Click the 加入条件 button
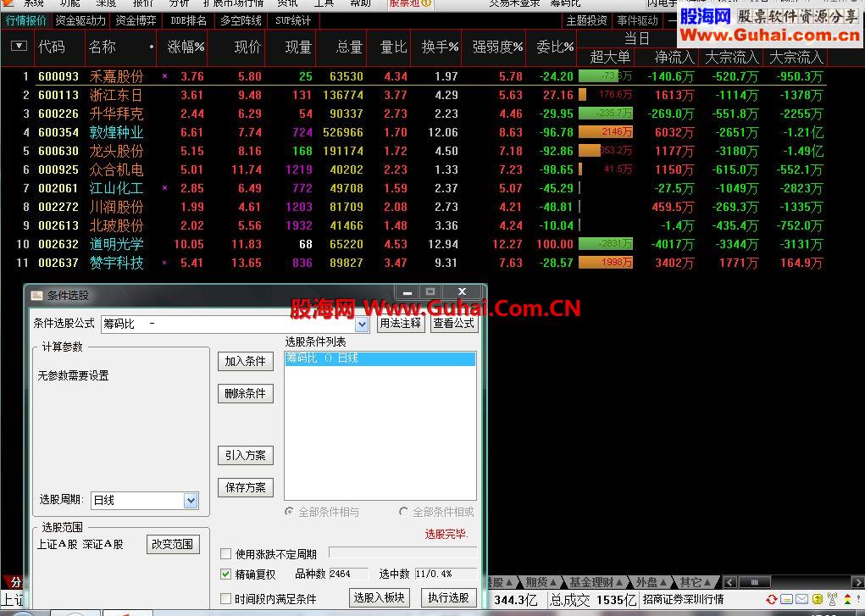The width and height of the screenshot is (865, 616). [x=246, y=362]
